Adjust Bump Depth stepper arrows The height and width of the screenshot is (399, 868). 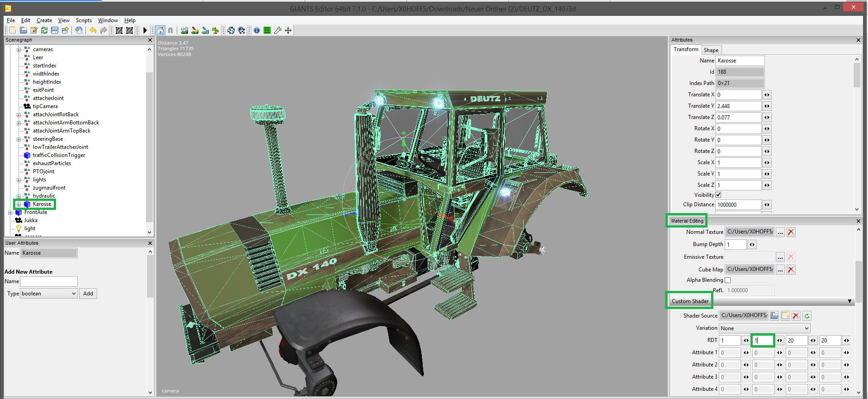[x=752, y=245]
